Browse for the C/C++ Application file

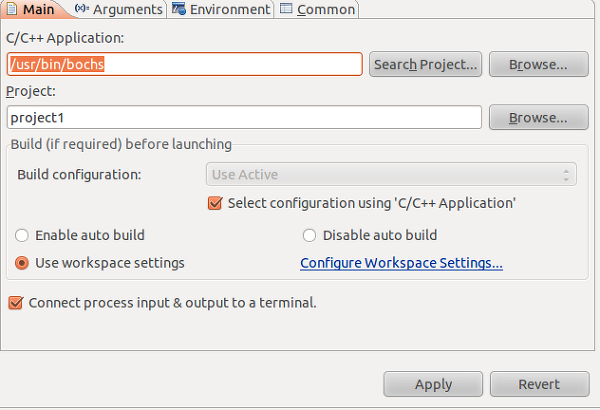point(538,64)
